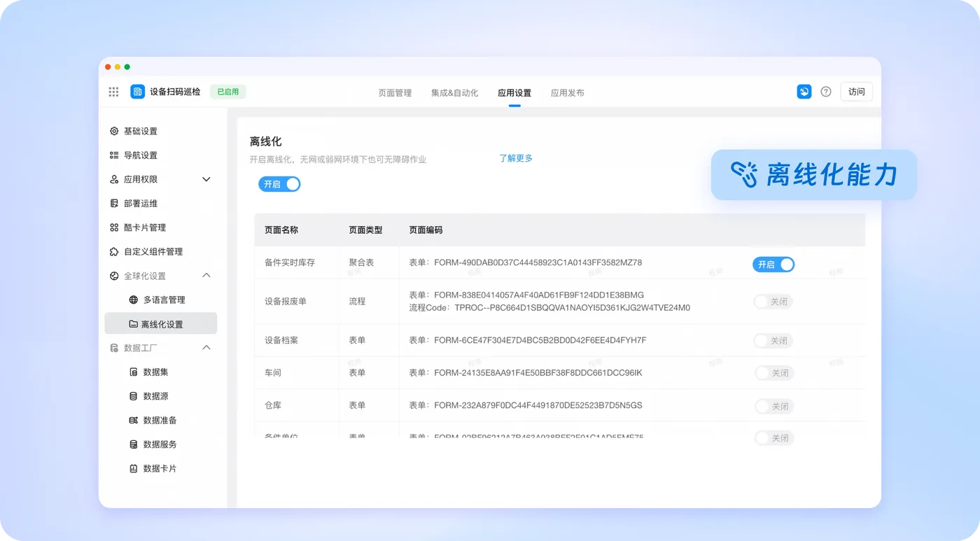
Task: Click the 数据工厂 icon
Action: (x=114, y=348)
